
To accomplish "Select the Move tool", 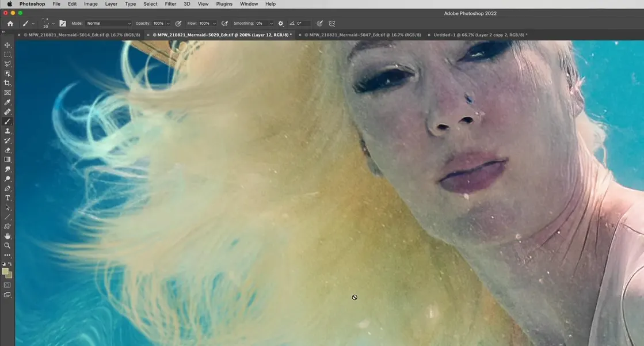I will [x=7, y=45].
